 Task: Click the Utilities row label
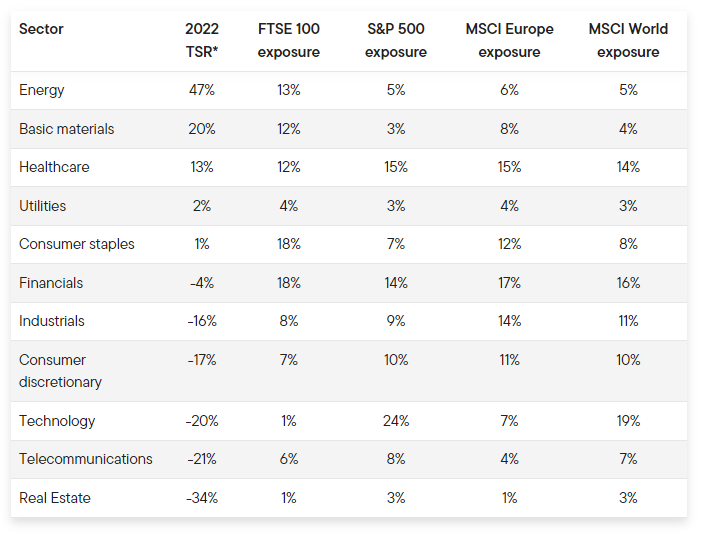click(43, 206)
